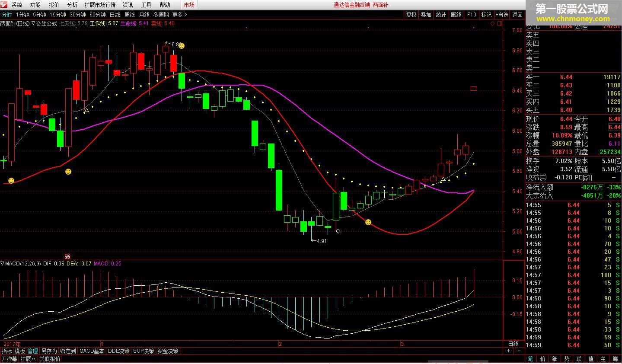Screen dimensions: 622x364
Task: Click the 绑定到 button
Action: [x=68, y=351]
